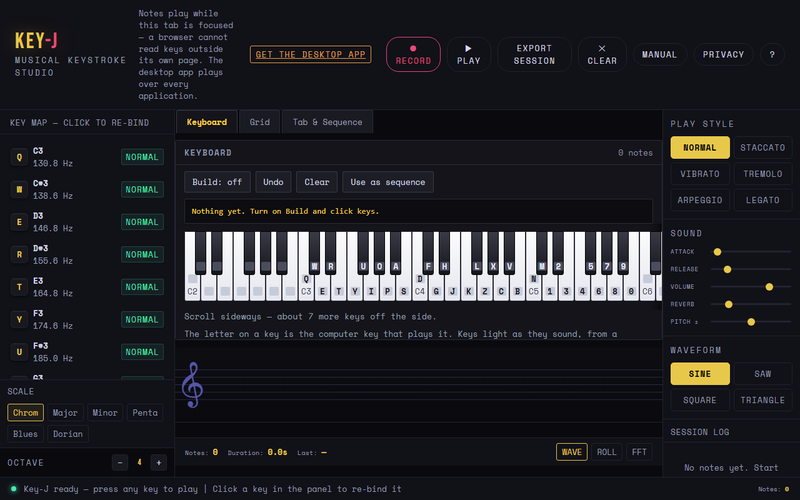Viewport: 800px width, 500px height.
Task: Click the Undo button in keyboard panel
Action: pyautogui.click(x=273, y=182)
